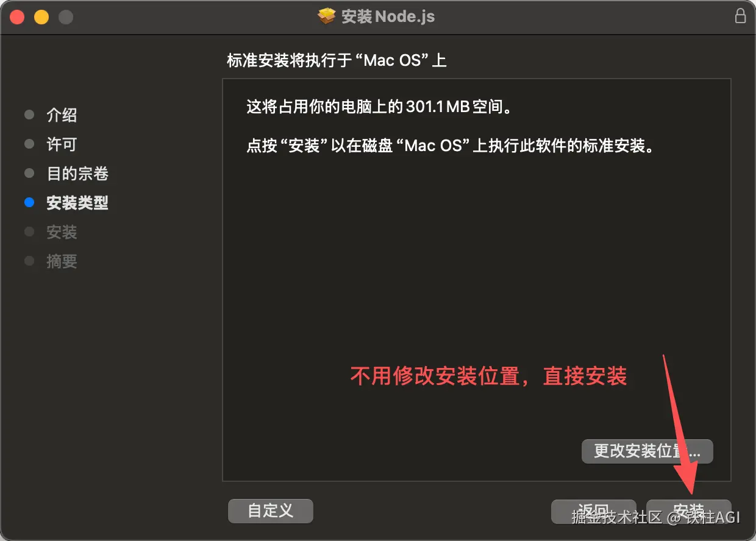The width and height of the screenshot is (756, 541).
Task: Click the window title 安装 Node.js
Action: [388, 16]
